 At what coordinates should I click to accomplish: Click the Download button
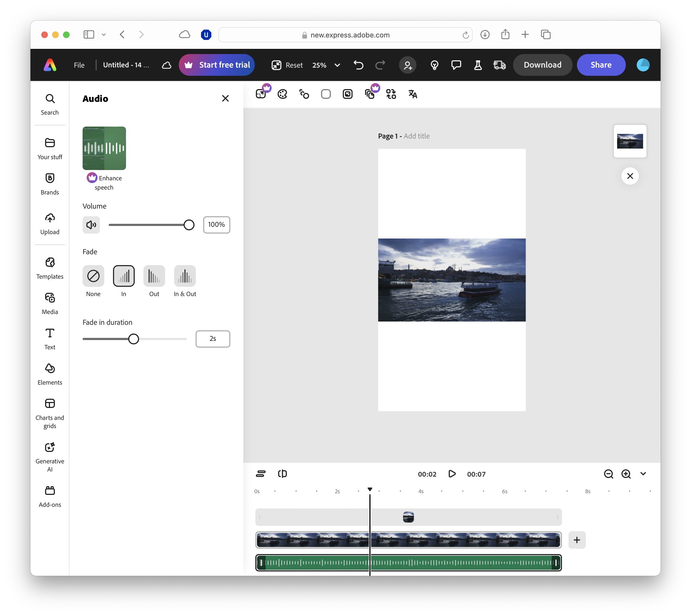pyautogui.click(x=542, y=65)
